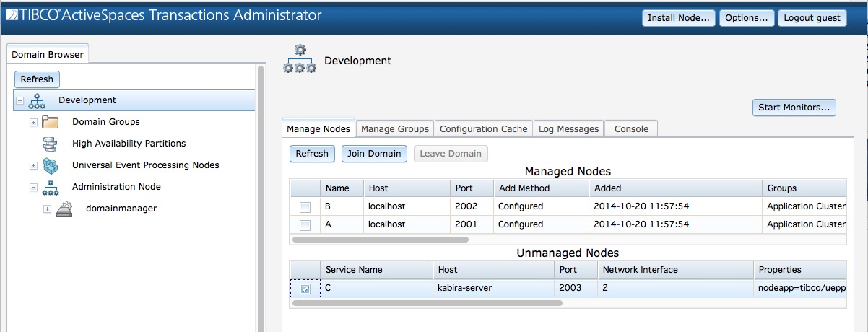
Task: Click the Development domain network icon in tree
Action: coord(35,101)
